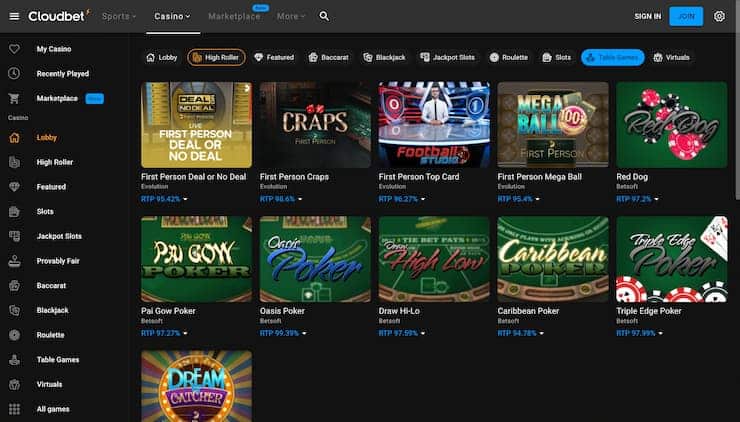Click the Lobby home icon in sidebar
The image size is (740, 422).
click(x=14, y=138)
